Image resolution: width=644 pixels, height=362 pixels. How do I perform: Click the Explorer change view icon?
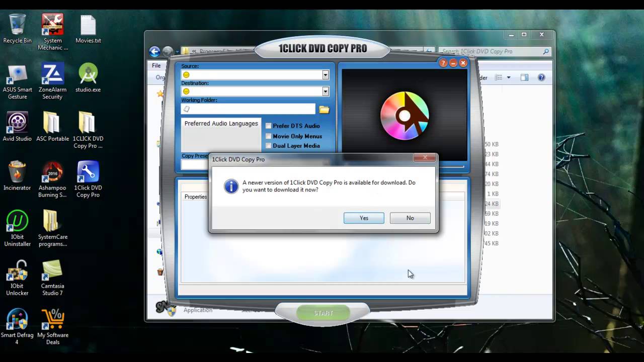[x=499, y=77]
